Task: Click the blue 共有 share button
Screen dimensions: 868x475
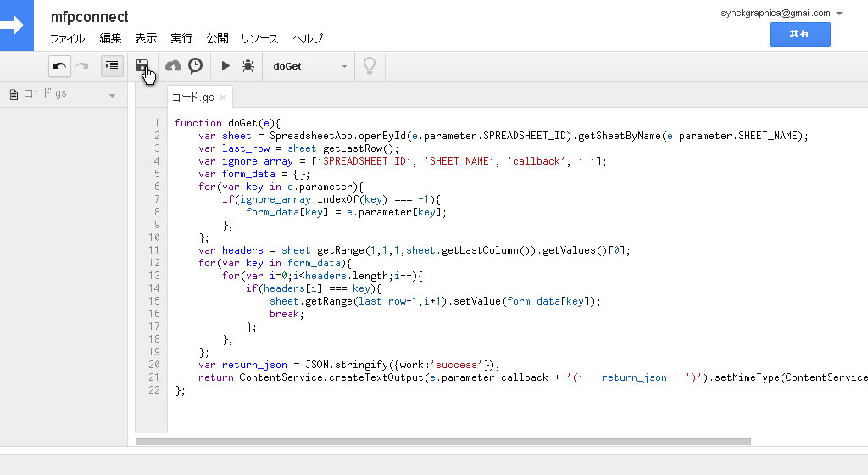Action: pyautogui.click(x=799, y=34)
